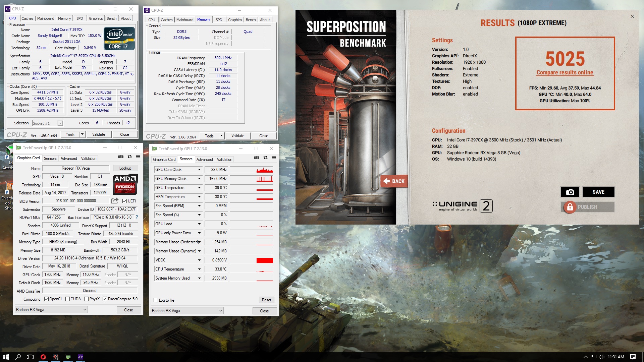Click the taskbar clock 11:31 AM
The image size is (644, 362).
616,357
